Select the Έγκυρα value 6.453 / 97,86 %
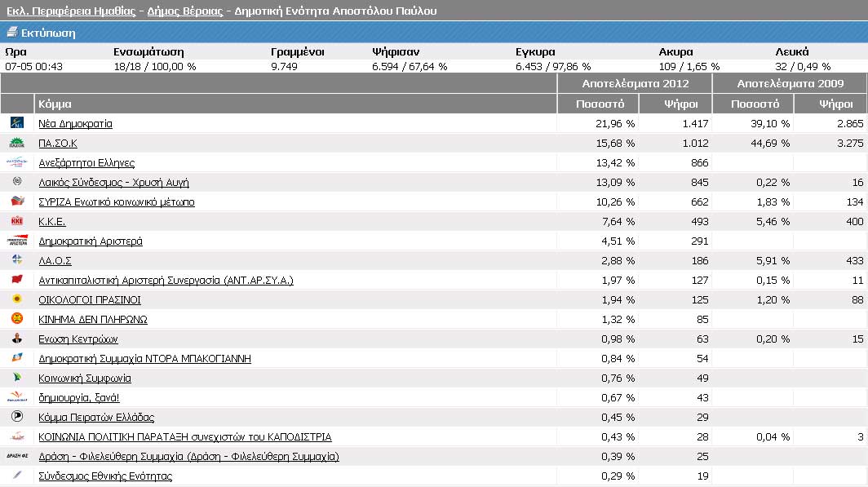This screenshot has height=487, width=868. click(x=553, y=66)
